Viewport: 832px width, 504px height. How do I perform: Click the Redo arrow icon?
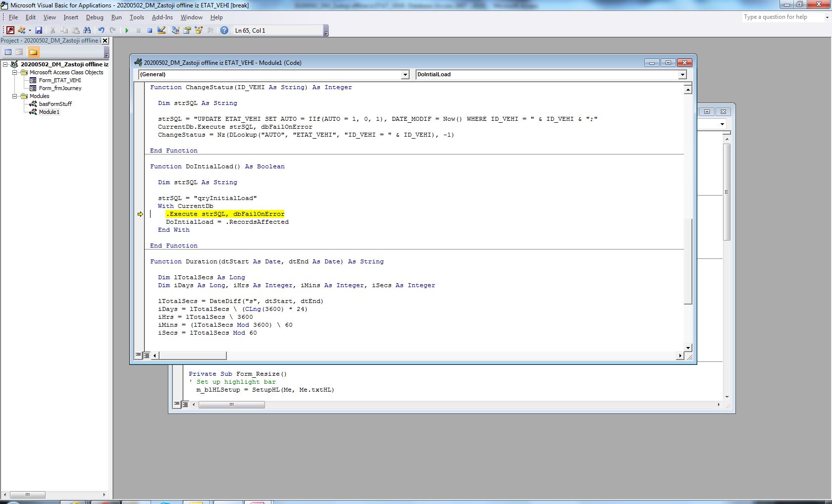[113, 30]
